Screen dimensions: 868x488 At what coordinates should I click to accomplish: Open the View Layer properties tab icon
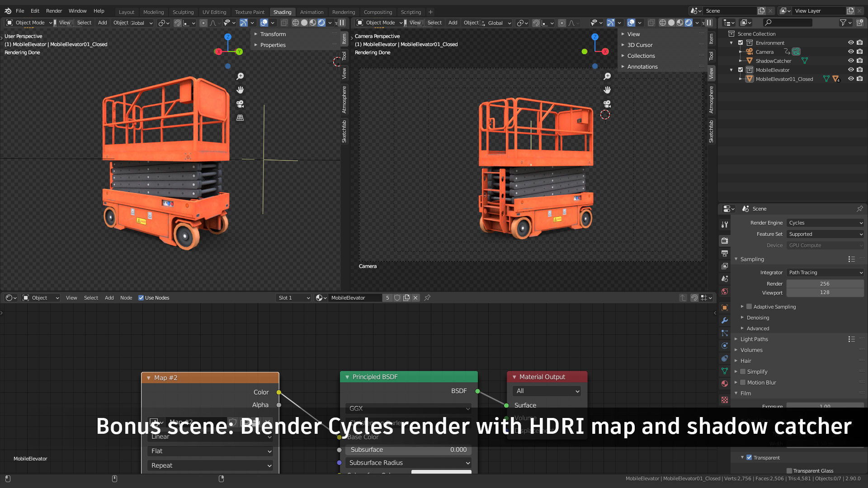[x=725, y=266]
